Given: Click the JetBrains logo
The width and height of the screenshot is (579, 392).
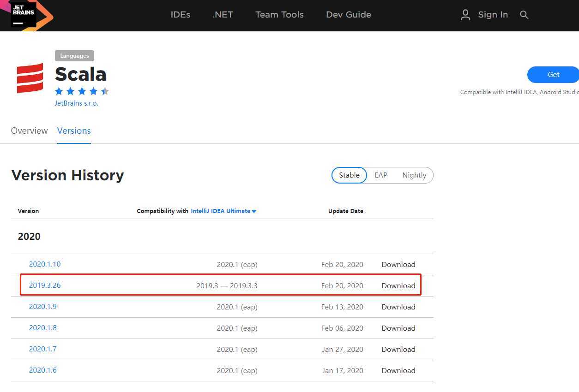Looking at the screenshot, I should click(24, 15).
